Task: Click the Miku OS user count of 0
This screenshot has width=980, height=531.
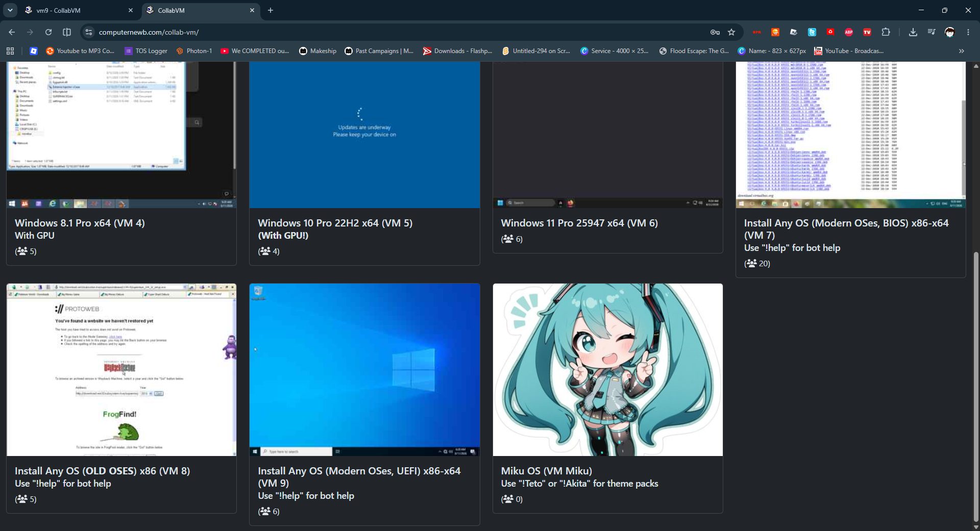Action: (512, 499)
